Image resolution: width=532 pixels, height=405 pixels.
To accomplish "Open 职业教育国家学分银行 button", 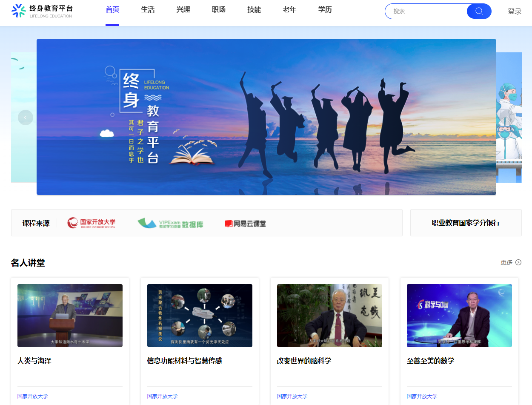I will 466,223.
